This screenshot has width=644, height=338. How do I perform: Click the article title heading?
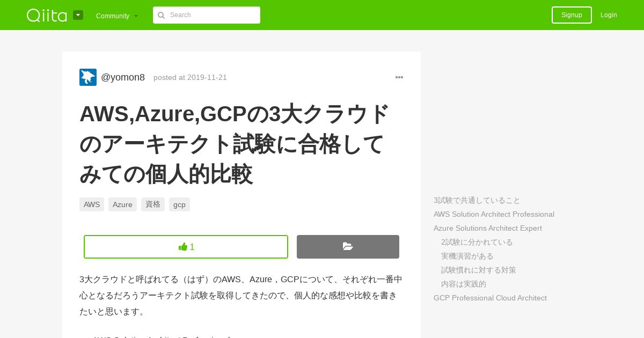coord(235,144)
